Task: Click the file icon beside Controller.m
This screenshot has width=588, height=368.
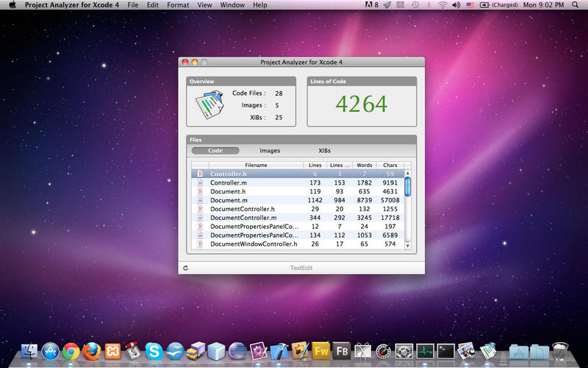Action: coord(200,183)
